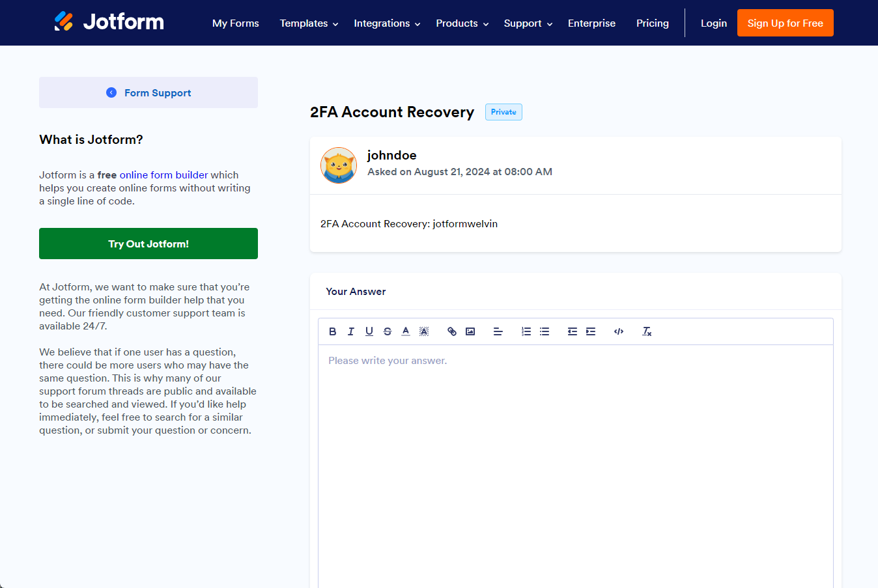Clear text formatting
This screenshot has height=588, width=878.
point(647,331)
